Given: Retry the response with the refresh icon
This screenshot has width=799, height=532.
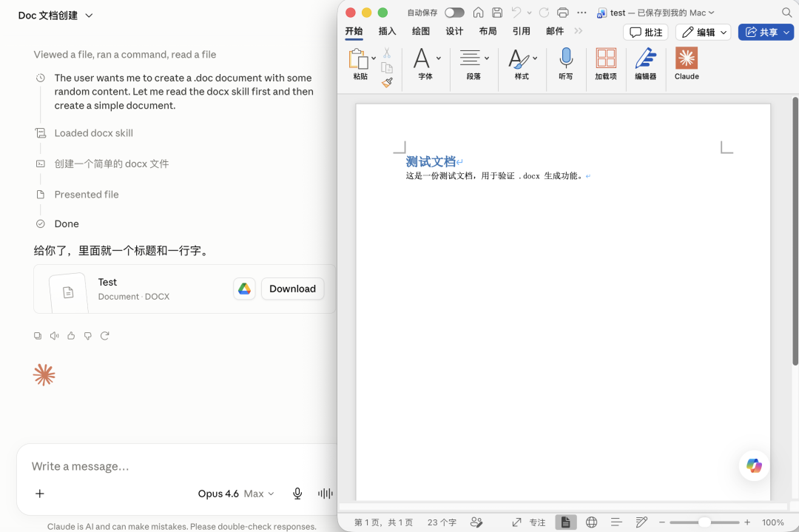Looking at the screenshot, I should coord(105,336).
